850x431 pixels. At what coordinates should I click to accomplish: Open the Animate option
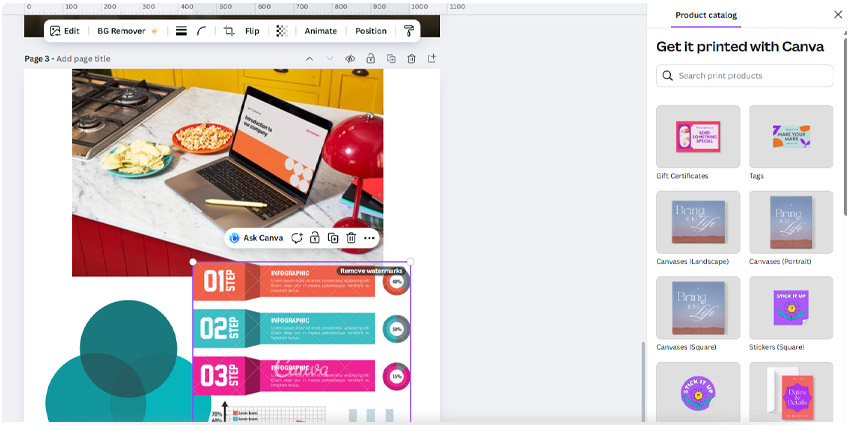coord(320,31)
